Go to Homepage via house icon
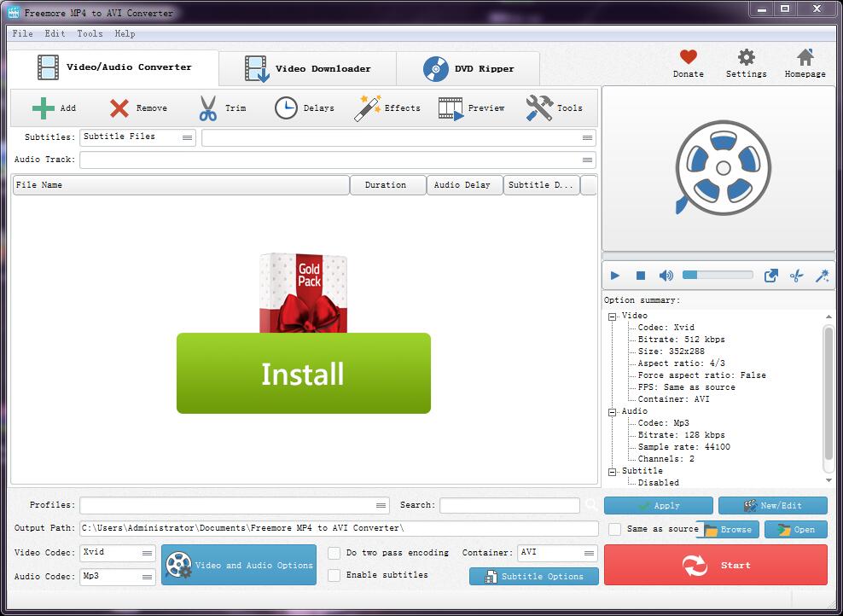 [805, 58]
